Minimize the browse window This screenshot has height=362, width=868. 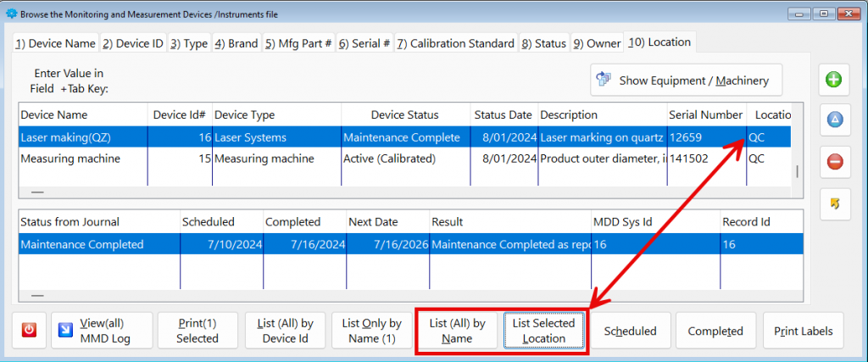pos(798,14)
